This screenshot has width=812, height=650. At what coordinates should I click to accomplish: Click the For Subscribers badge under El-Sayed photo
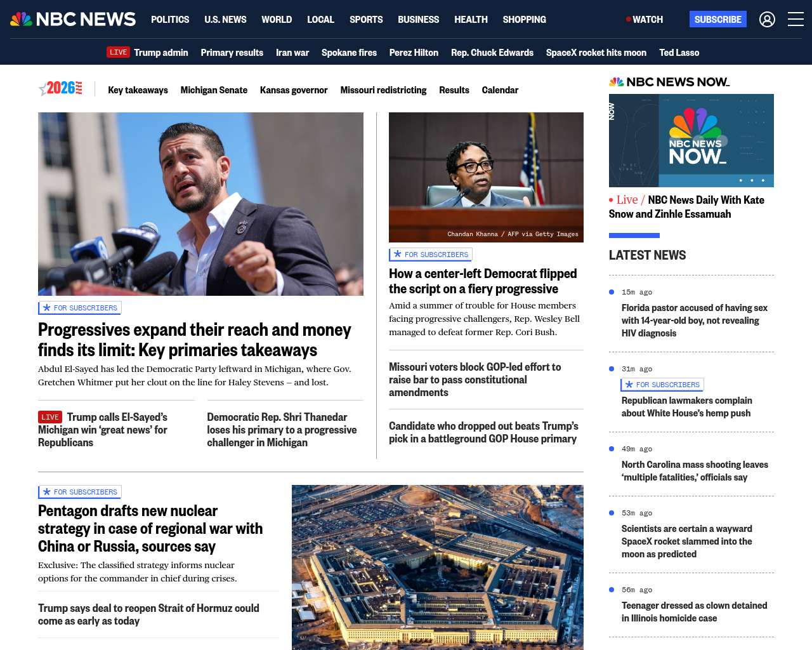(80, 308)
